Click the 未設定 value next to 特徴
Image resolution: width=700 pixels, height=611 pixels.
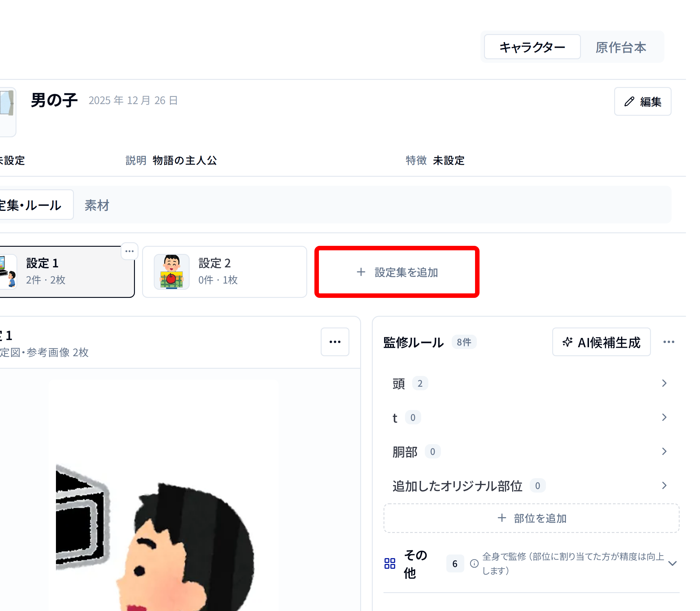point(449,160)
